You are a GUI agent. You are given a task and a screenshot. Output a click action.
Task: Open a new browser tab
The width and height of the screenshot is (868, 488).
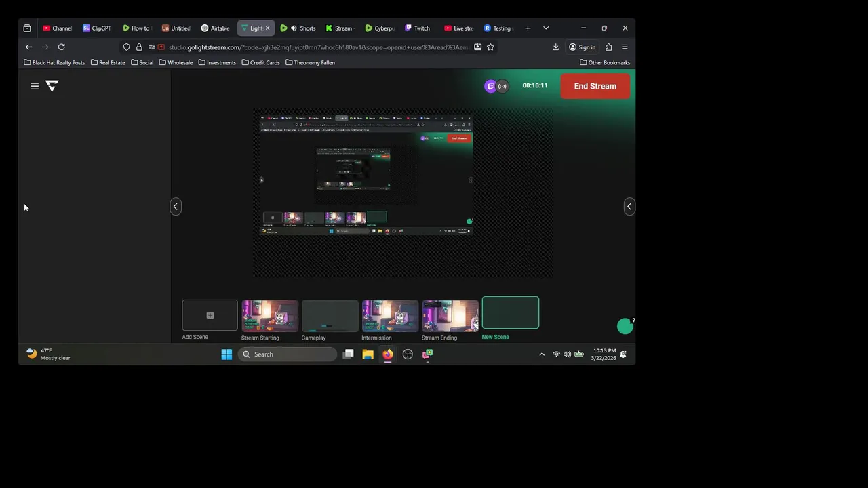pos(528,28)
